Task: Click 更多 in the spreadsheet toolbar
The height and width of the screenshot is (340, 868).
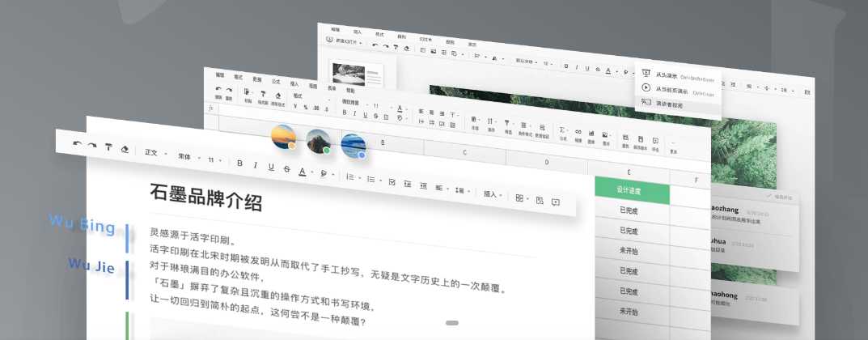Action: click(x=673, y=147)
